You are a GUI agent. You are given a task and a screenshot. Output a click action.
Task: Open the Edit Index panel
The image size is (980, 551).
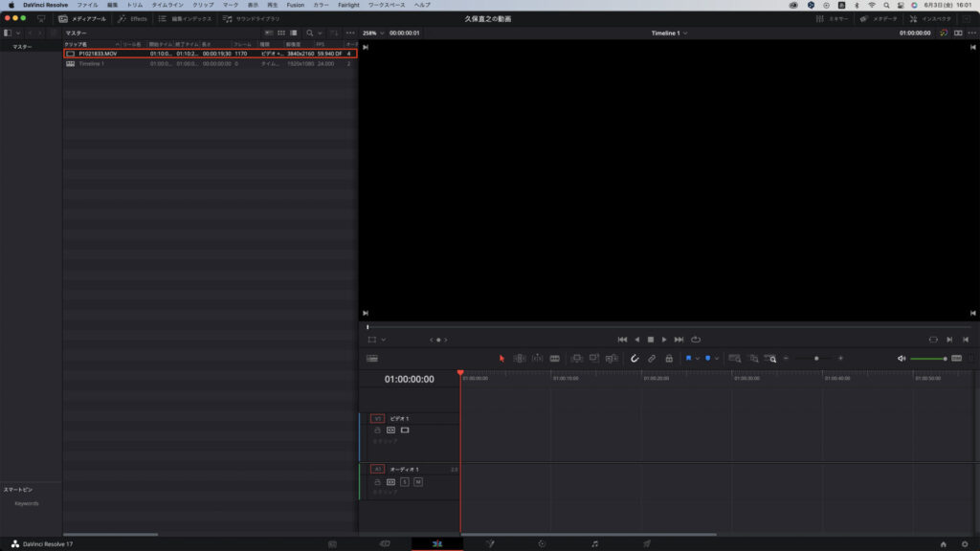[185, 19]
